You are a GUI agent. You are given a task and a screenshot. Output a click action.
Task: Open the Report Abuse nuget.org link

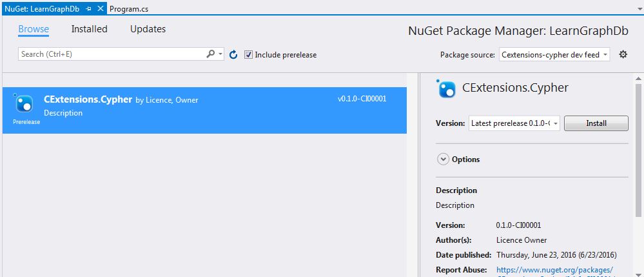555,270
